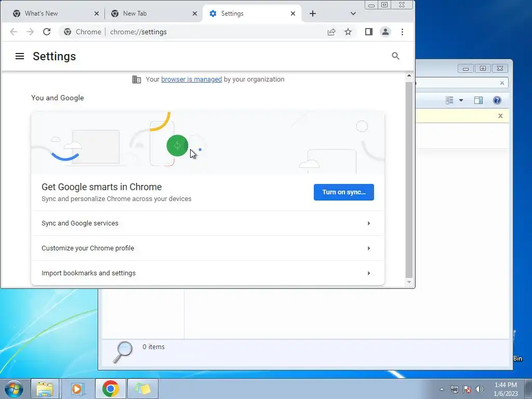Screen dimensions: 532x399
Task: Open Import bookmarks and settings
Action: pos(208,273)
